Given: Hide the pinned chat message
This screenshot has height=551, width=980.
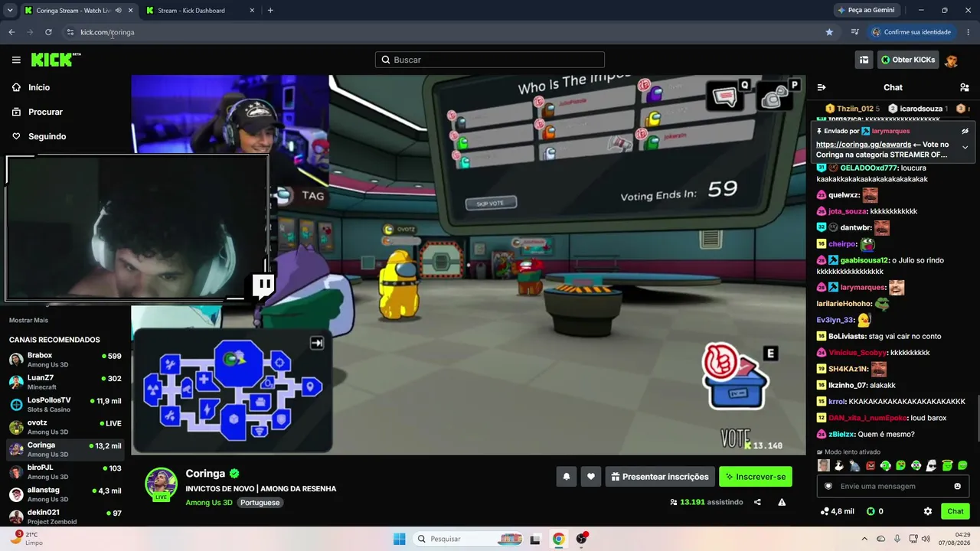Looking at the screenshot, I should [x=965, y=131].
